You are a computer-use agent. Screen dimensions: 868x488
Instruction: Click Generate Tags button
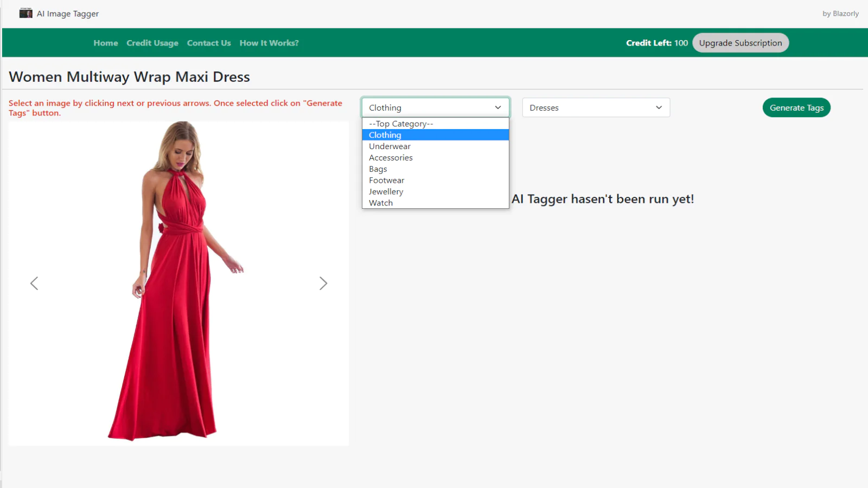click(x=796, y=107)
